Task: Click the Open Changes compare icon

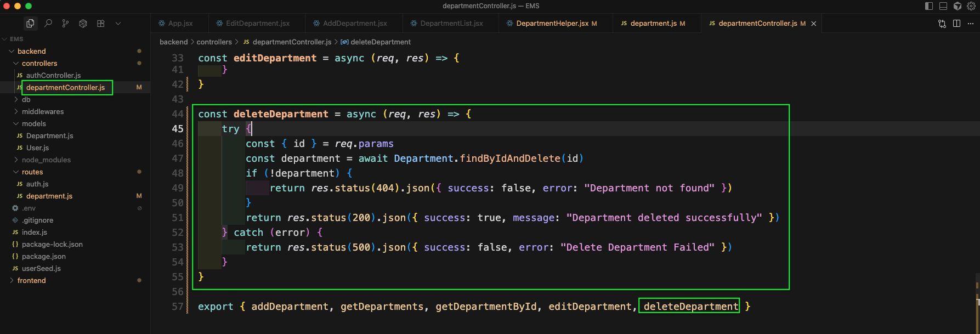Action: [942, 24]
